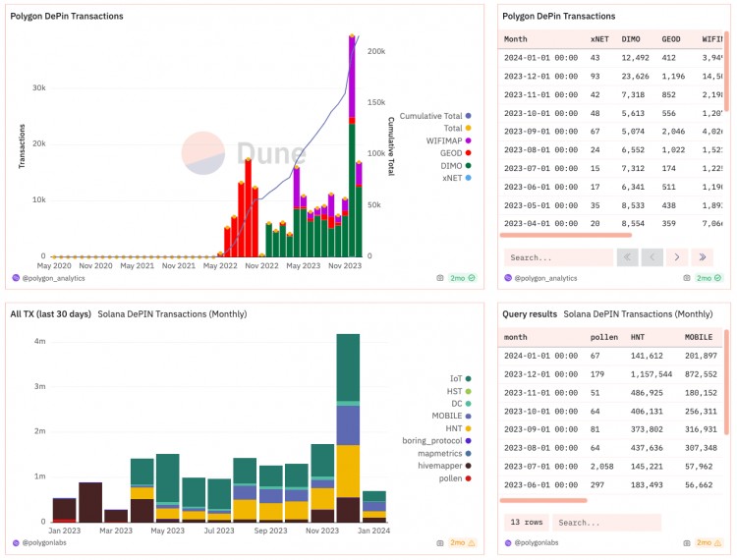
Task: Jump to last page in Polygon table
Action: [x=703, y=257]
